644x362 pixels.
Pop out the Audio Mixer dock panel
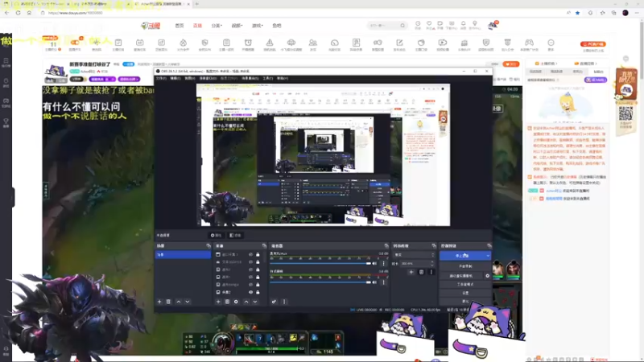pyautogui.click(x=386, y=246)
